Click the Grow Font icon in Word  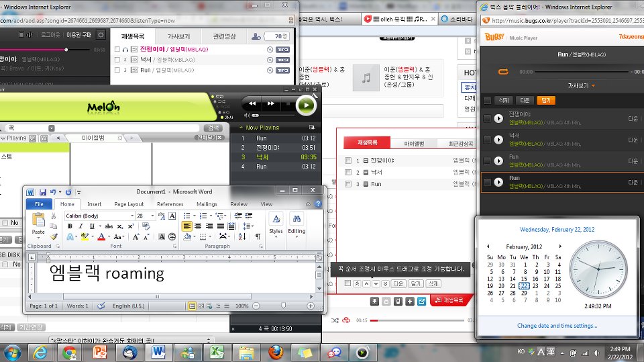[136, 236]
